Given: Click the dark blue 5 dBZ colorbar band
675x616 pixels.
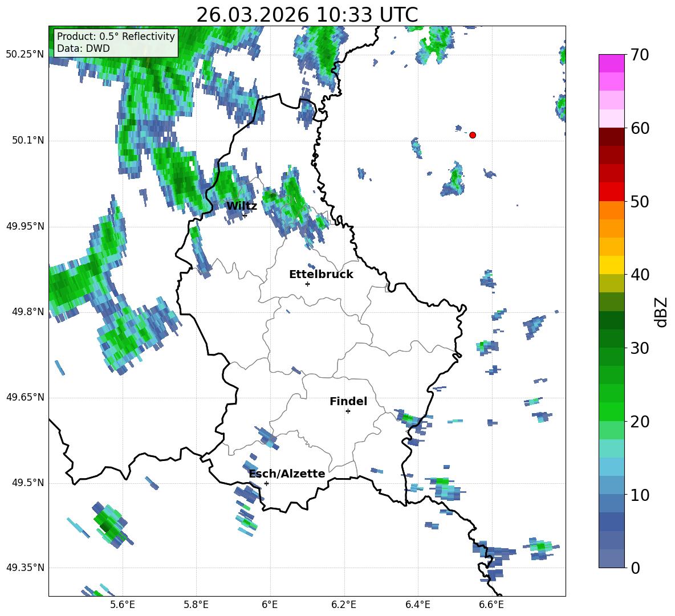Looking at the screenshot, I should click(611, 521).
